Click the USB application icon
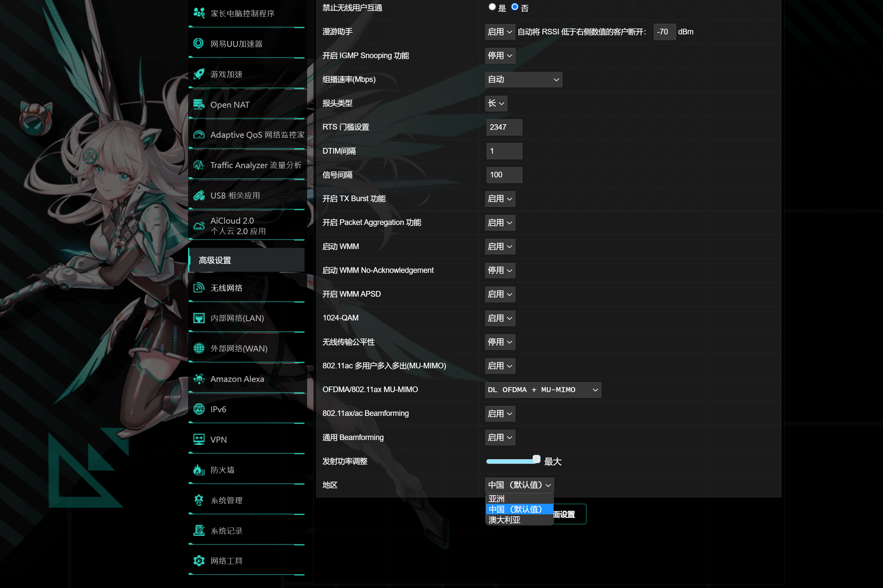Image resolution: width=883 pixels, height=588 pixels. tap(199, 195)
